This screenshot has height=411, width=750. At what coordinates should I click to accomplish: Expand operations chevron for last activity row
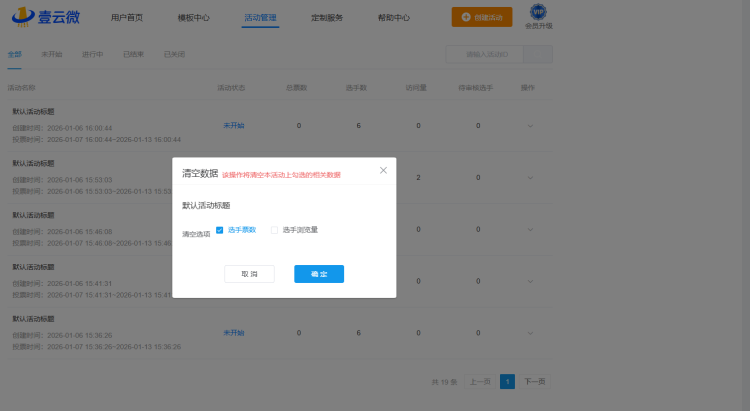pos(530,333)
